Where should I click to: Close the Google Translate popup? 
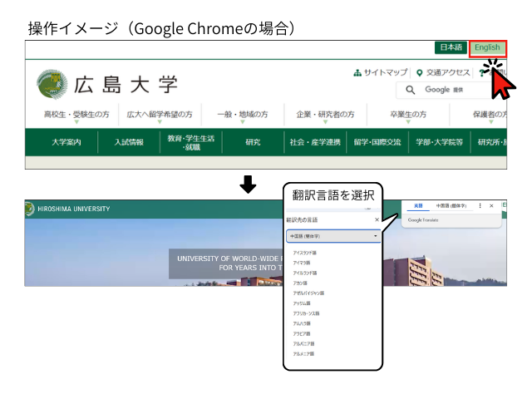tap(491, 205)
